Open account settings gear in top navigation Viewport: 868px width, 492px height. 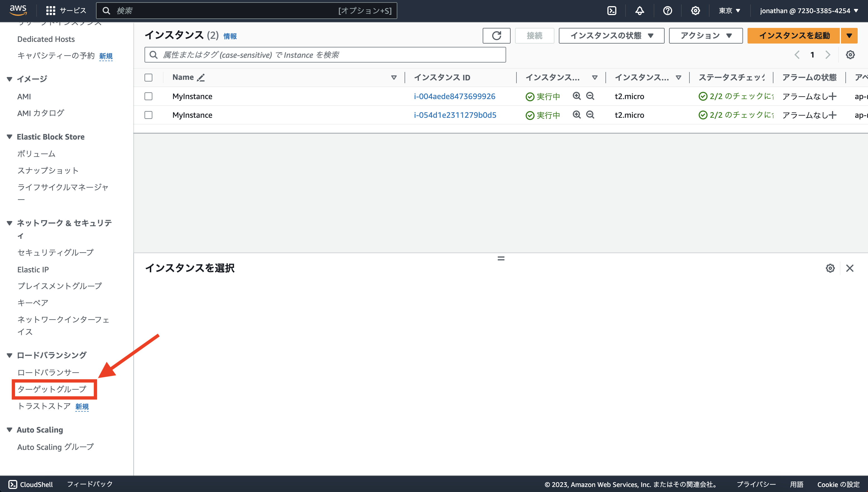695,11
